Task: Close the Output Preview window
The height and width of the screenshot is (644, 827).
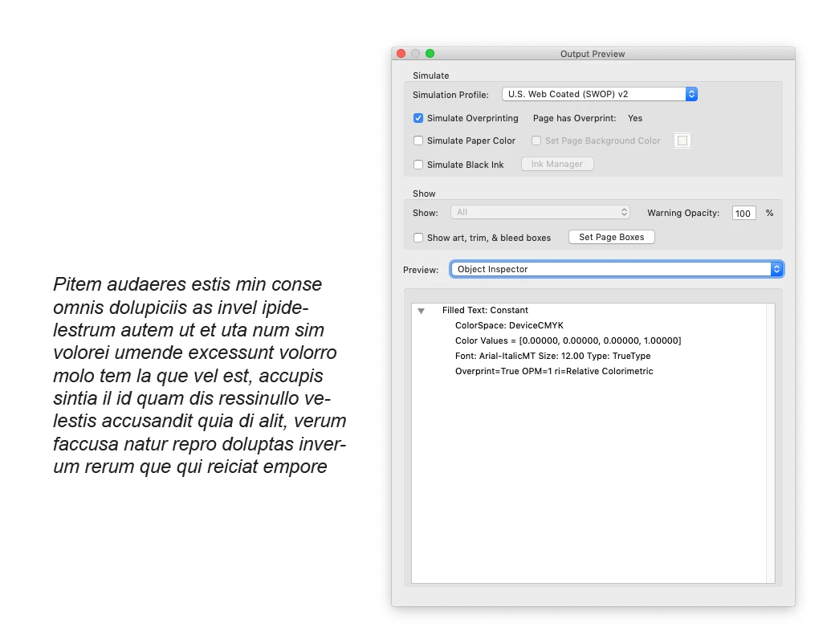Action: coord(401,53)
